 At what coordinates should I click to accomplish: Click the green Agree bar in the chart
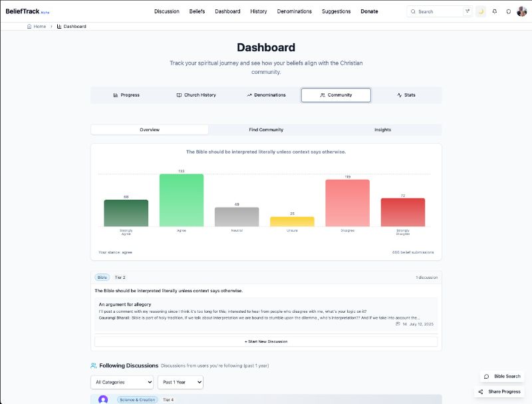point(181,200)
